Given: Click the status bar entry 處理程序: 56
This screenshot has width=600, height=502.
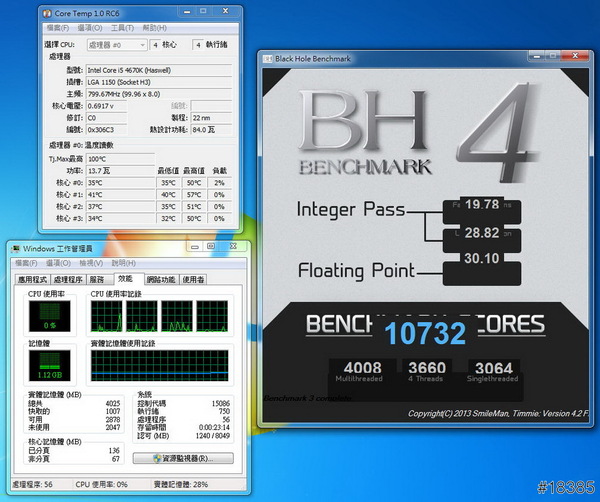Looking at the screenshot, I should [33, 484].
